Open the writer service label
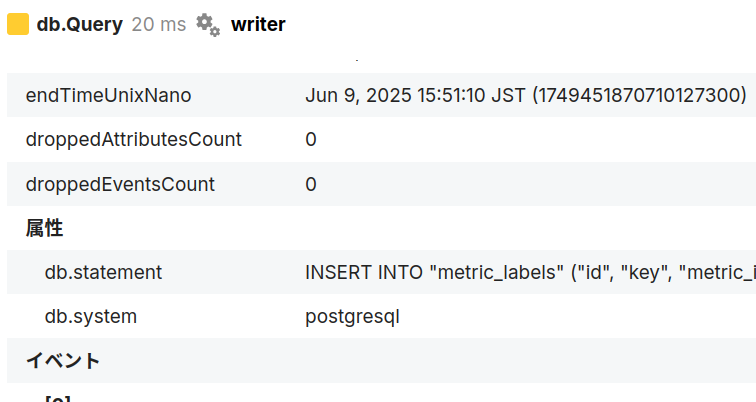Screen dimensions: 756x402 (x=258, y=25)
